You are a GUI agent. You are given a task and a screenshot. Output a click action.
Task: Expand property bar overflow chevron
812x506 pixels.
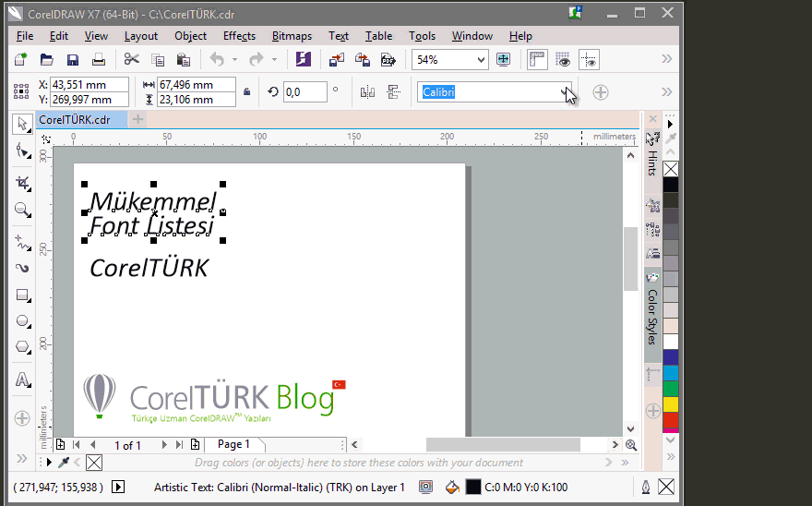tap(666, 92)
